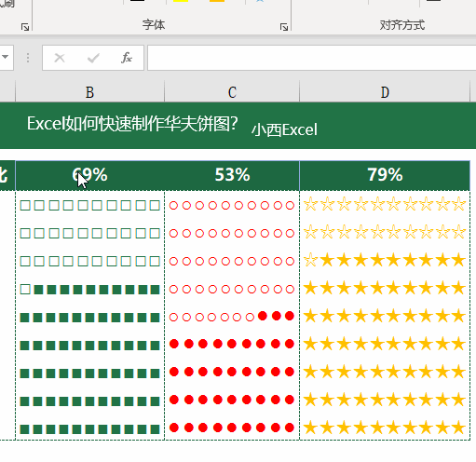Expand the Name Box dropdown arrow

(x=6, y=57)
